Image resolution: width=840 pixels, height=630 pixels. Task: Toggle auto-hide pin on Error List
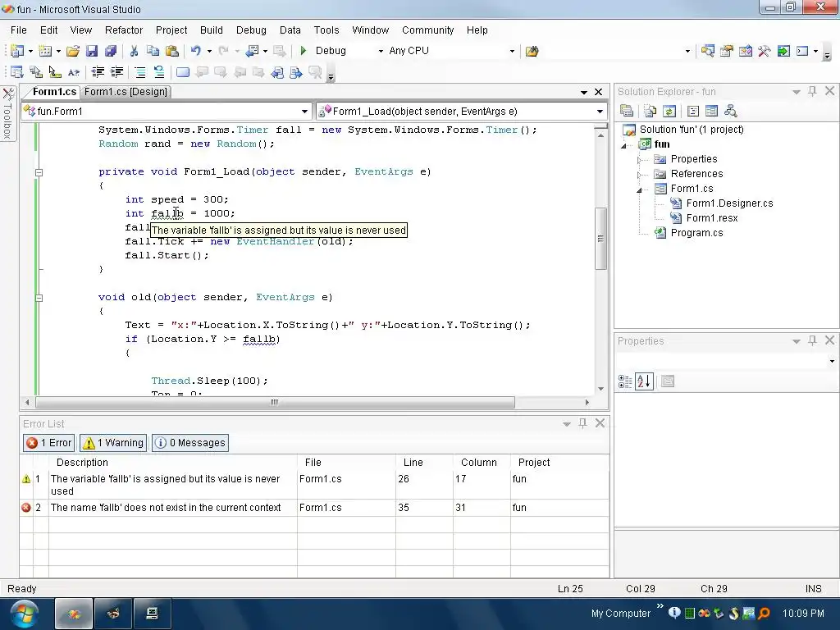(583, 423)
